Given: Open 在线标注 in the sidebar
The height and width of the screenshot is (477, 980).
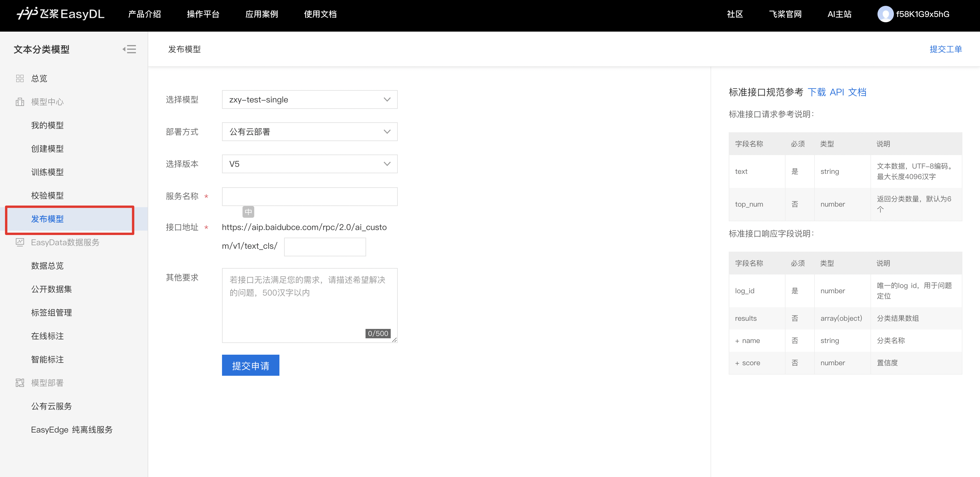Looking at the screenshot, I should 47,336.
